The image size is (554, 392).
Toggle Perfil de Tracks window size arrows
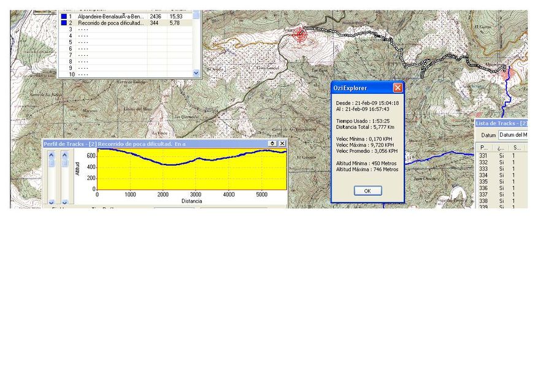(x=272, y=144)
